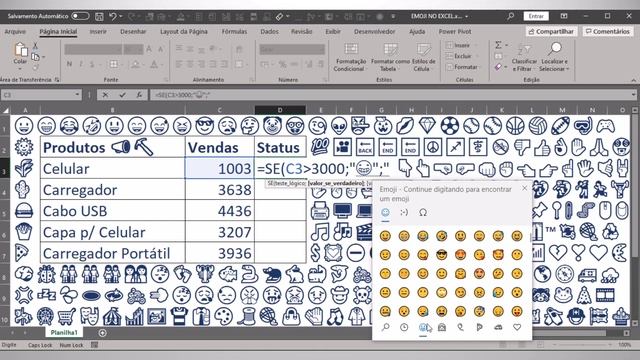The height and width of the screenshot is (360, 640).
Task: Open Localizar e Selecionar menu
Action: click(553, 57)
